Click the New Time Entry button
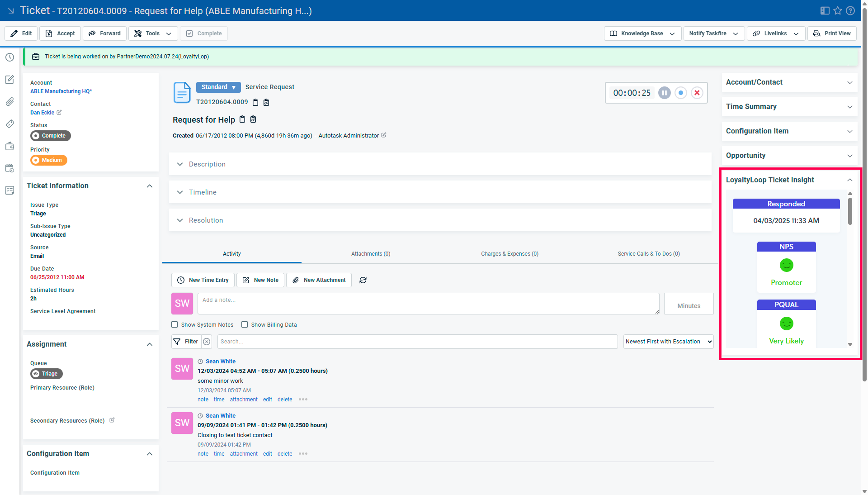This screenshot has width=868, height=495. coord(203,280)
